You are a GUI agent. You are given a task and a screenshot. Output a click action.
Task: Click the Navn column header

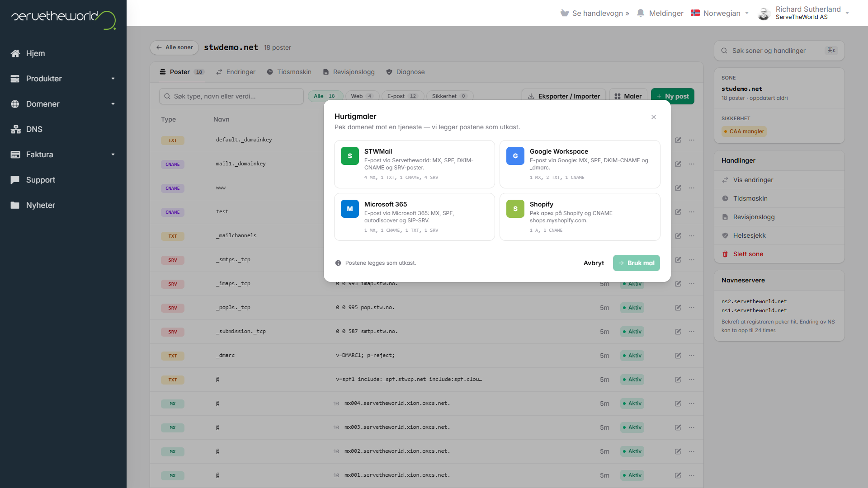(x=221, y=119)
